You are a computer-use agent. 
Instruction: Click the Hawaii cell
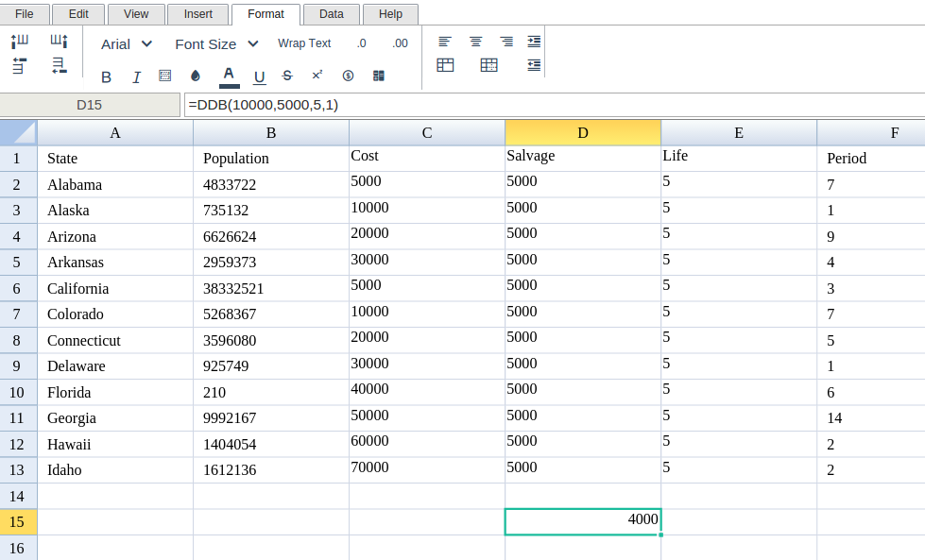(x=115, y=444)
